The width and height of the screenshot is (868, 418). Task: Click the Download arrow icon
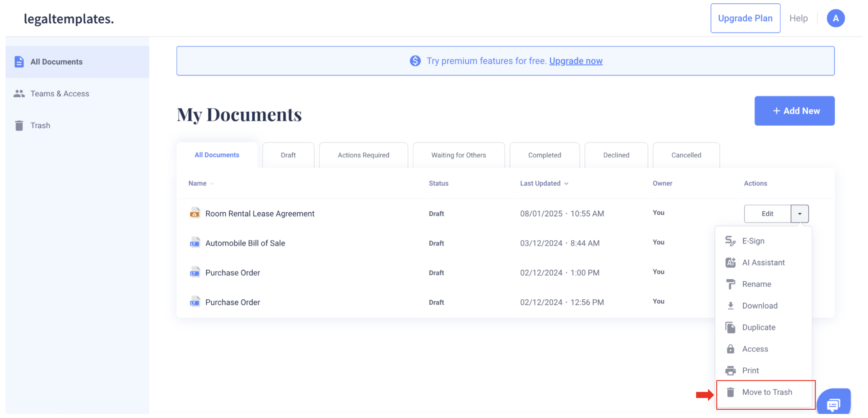(730, 305)
